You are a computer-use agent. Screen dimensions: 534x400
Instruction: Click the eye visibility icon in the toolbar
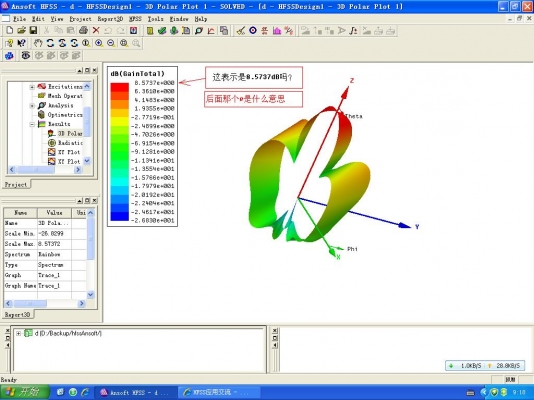pos(26,55)
